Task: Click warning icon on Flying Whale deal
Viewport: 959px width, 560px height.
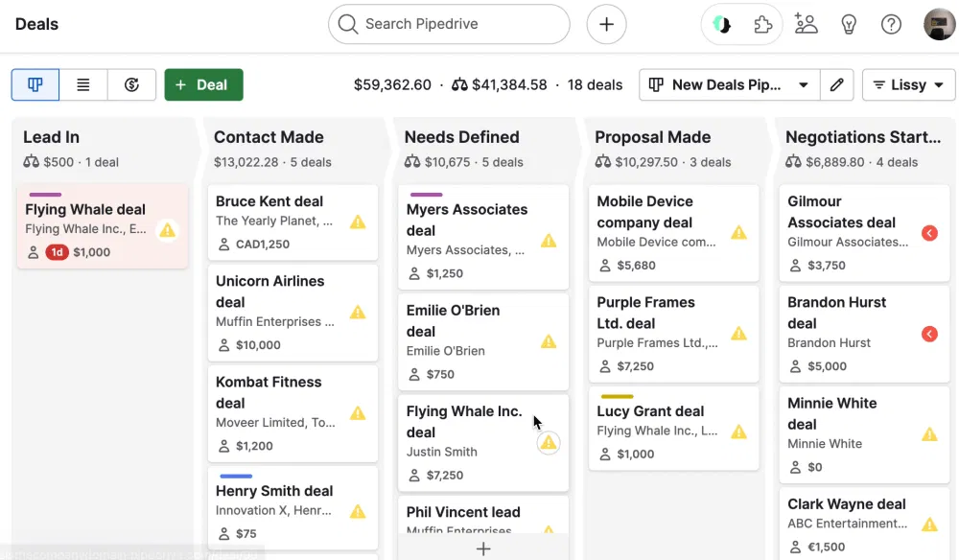Action: 167,230
